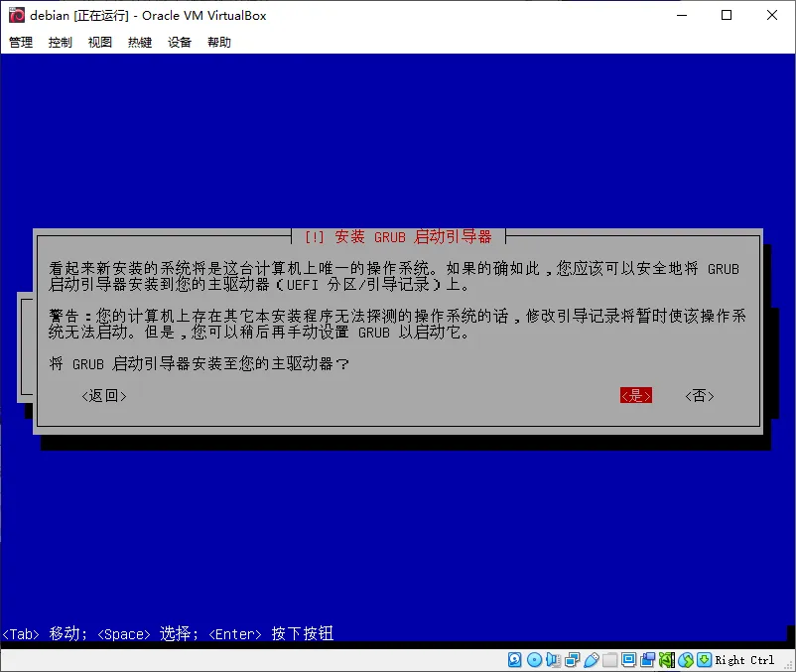Click the <Enter> 按下按钮 hint text

(271, 633)
